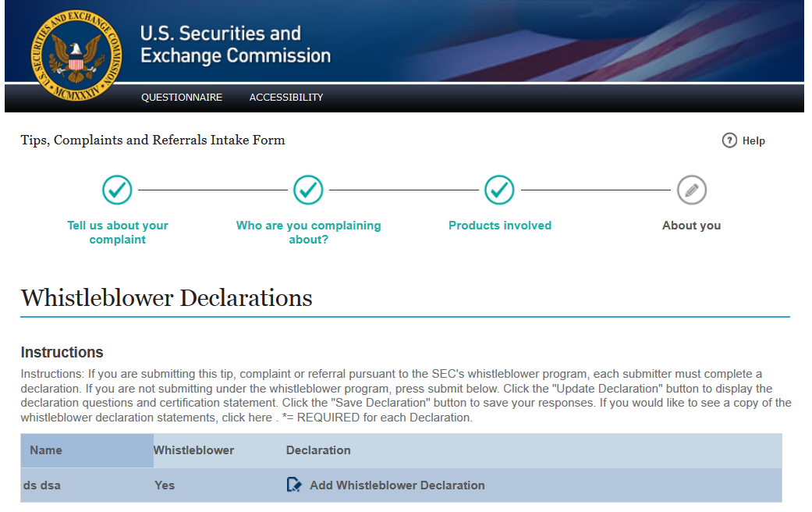Open the Questionnaire menu item
Screen dimensions: 812x512
(x=182, y=98)
